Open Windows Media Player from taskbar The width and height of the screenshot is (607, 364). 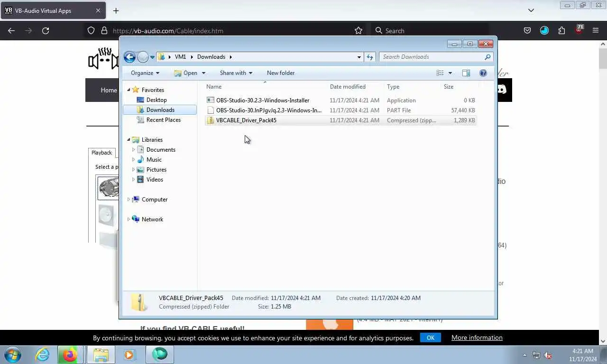pyautogui.click(x=129, y=355)
